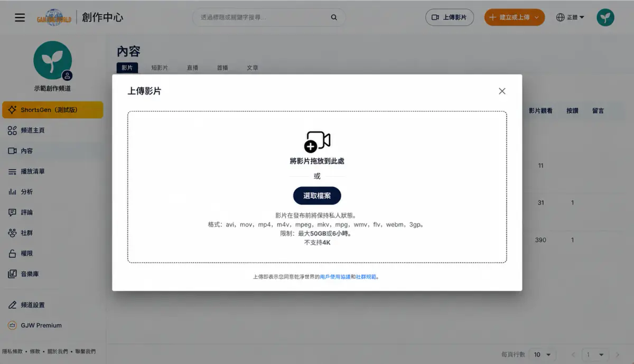634x364 pixels.
Task: Click the 選取檔案 button
Action: tap(317, 196)
